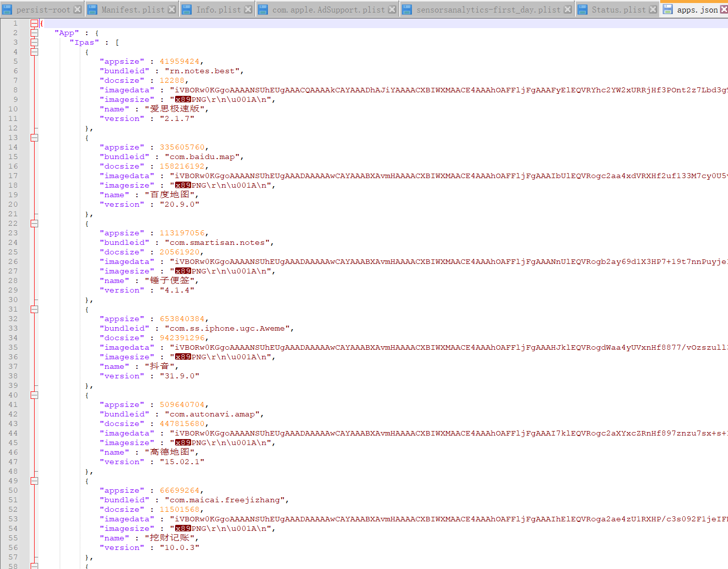Switch to the Info.plist tab
The image size is (728, 569).
(218, 10)
